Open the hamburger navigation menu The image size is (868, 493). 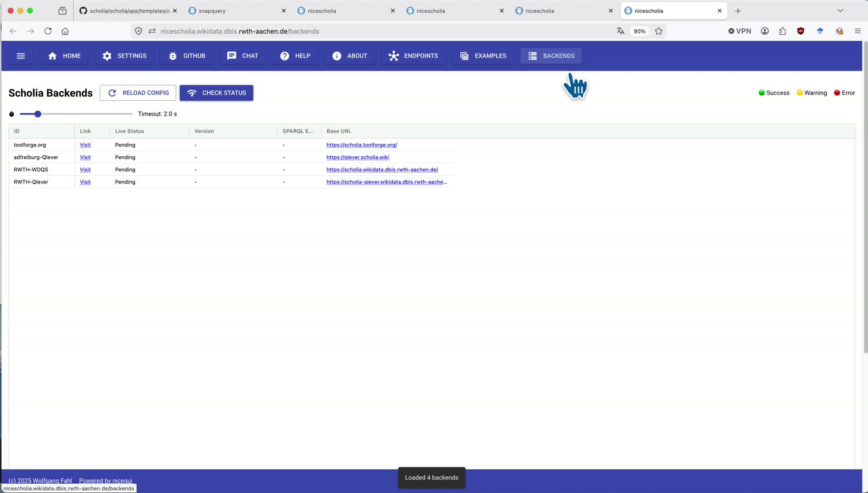click(21, 56)
